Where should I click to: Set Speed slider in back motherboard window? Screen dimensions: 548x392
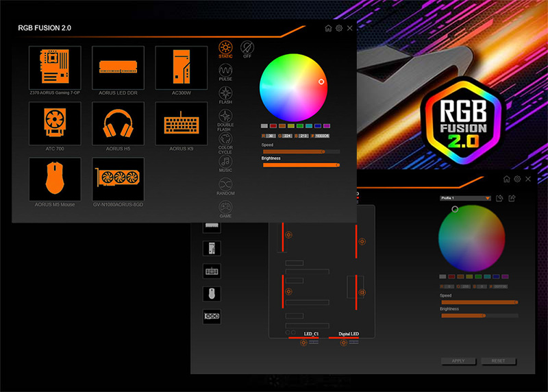480,302
